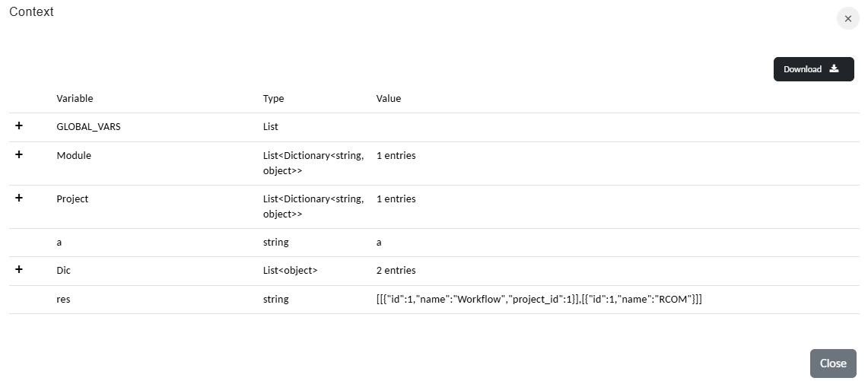Click the List<object> type cell
This screenshot has width=868, height=381.
coord(290,270)
